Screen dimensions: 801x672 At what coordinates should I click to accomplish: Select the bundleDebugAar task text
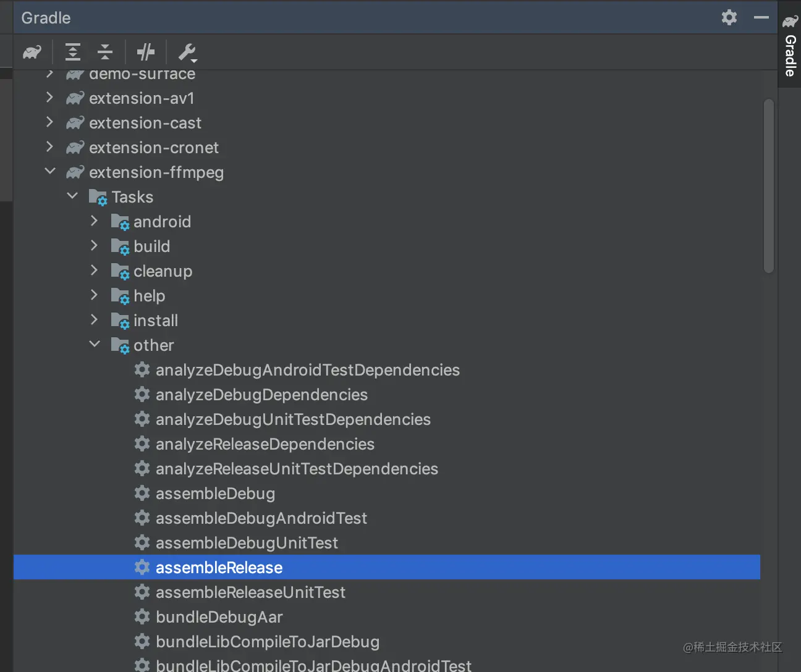coord(219,617)
